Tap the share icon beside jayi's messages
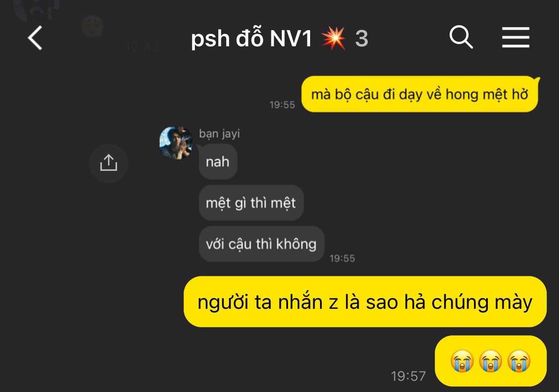Viewport: 559px width, 392px height. click(x=108, y=163)
